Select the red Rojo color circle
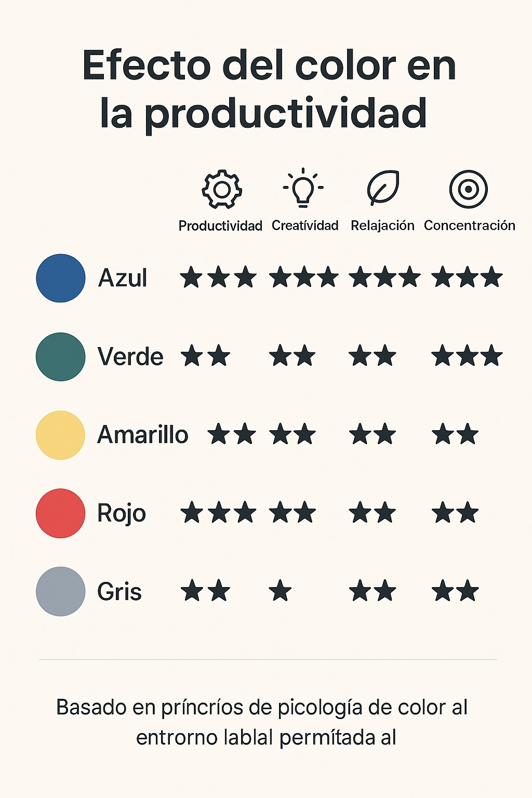Screen dimensions: 532x798 click(x=61, y=513)
